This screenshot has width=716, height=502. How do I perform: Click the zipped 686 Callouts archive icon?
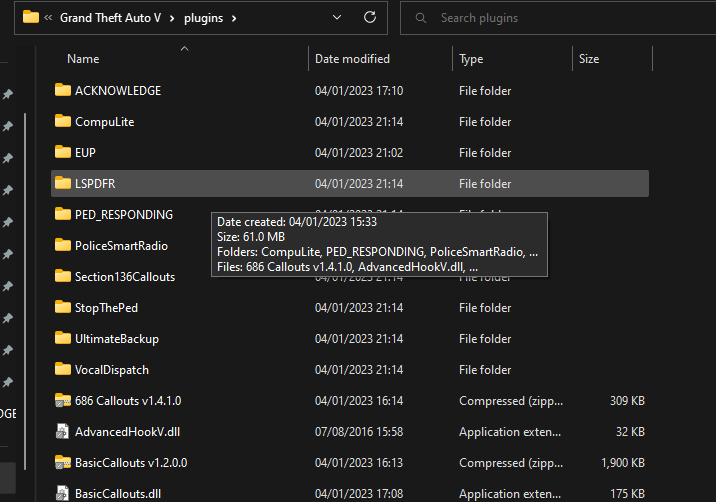63,401
